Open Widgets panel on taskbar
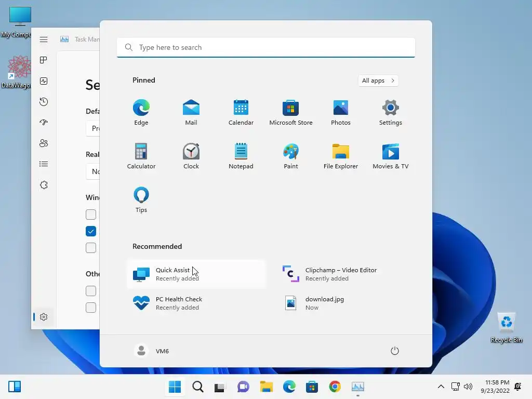Screen dimensions: 532x399 (x=15, y=387)
